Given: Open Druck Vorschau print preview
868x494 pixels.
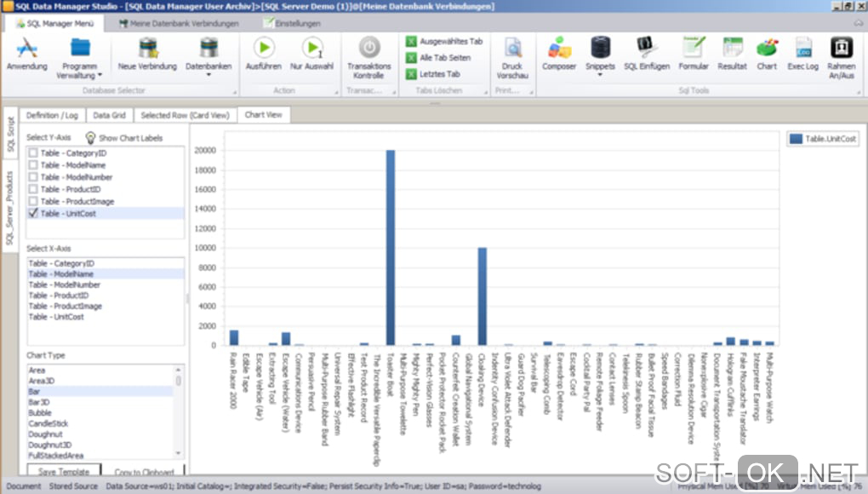Looking at the screenshot, I should [512, 48].
